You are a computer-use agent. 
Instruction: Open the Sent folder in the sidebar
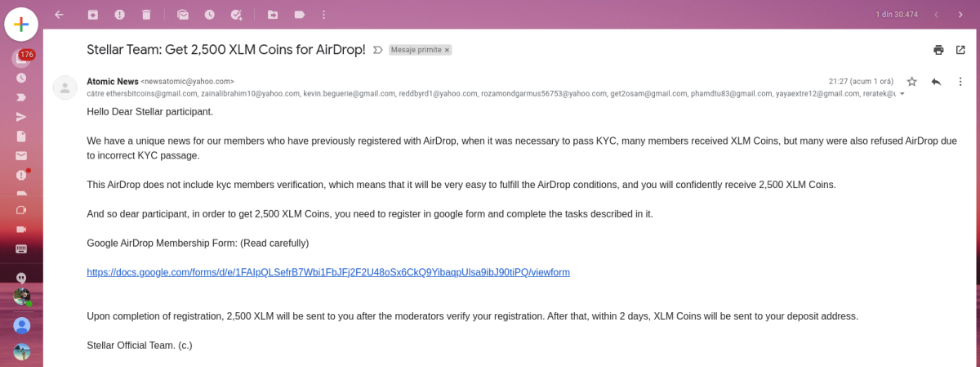coord(21,116)
